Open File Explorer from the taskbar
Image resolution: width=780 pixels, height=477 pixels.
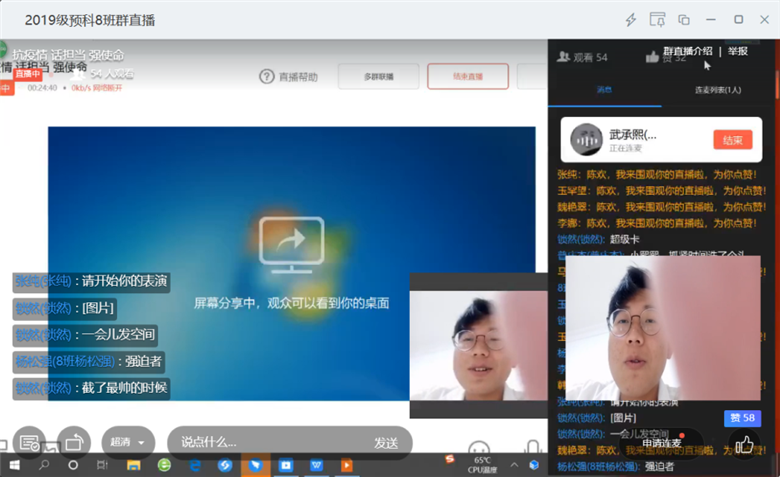(x=133, y=465)
